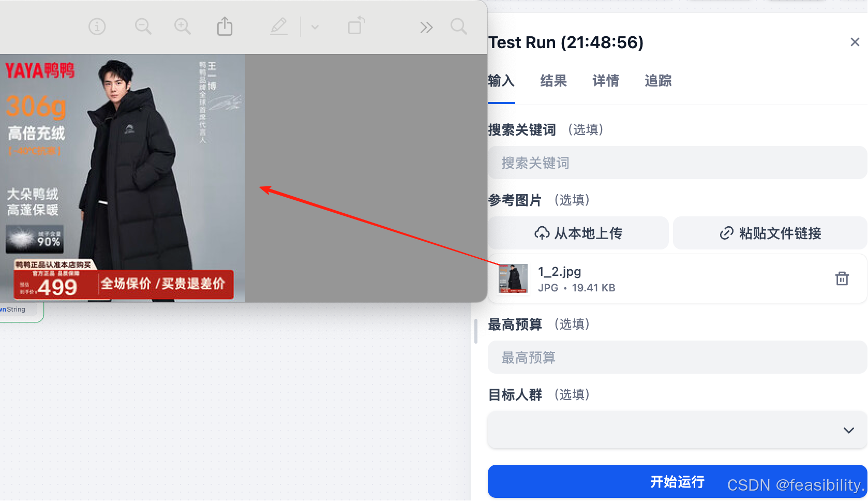Viewport: 868px width, 501px height.
Task: Open the share menu in the preview toolbar
Action: pos(225,26)
